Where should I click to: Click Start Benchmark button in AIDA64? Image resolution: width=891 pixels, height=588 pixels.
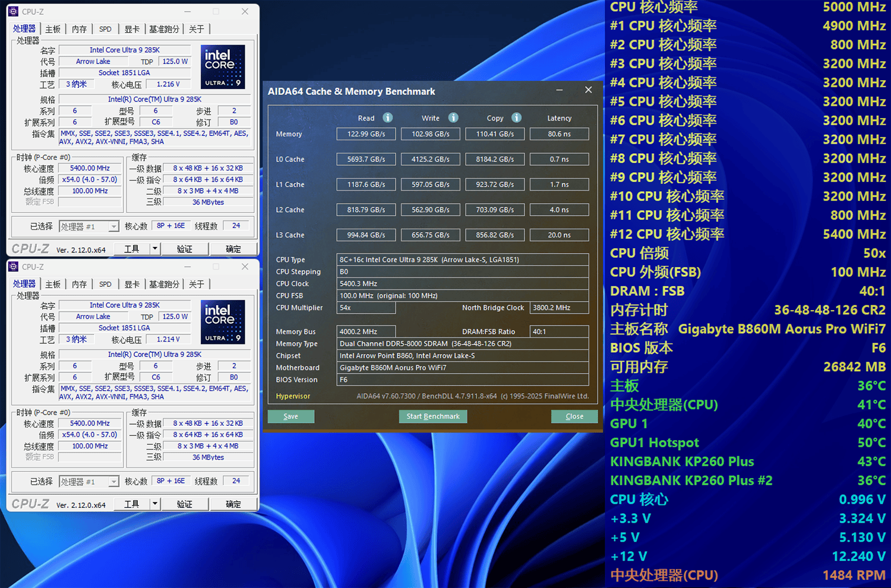coord(433,416)
